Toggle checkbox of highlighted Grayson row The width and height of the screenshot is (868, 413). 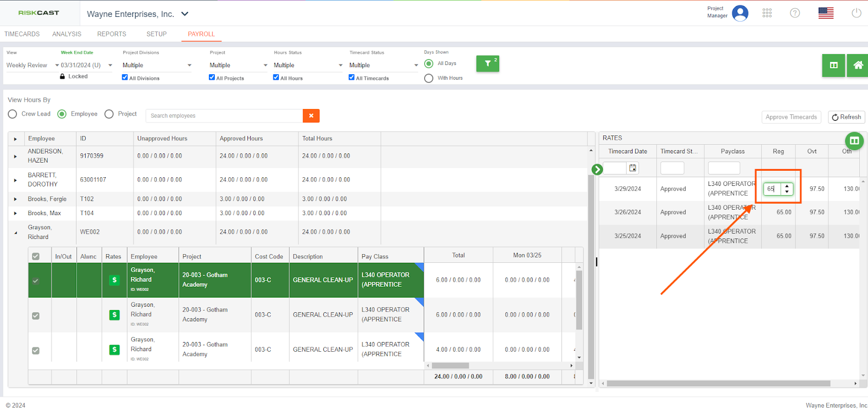36,281
